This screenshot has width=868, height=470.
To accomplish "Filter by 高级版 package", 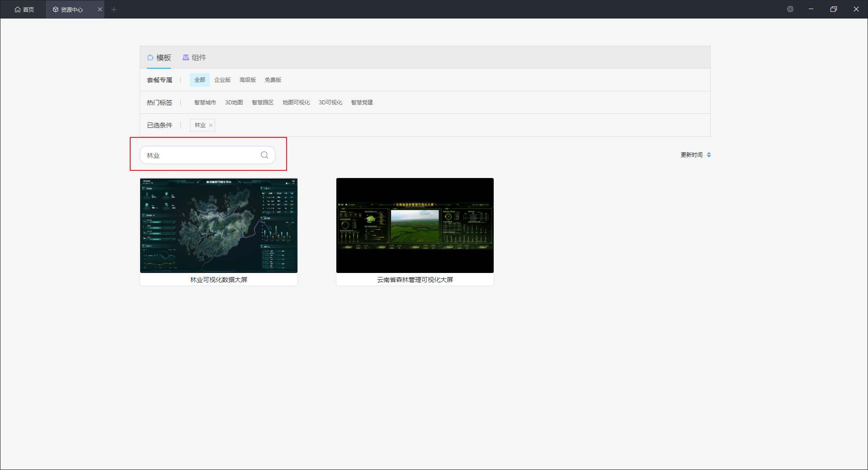I will [248, 80].
